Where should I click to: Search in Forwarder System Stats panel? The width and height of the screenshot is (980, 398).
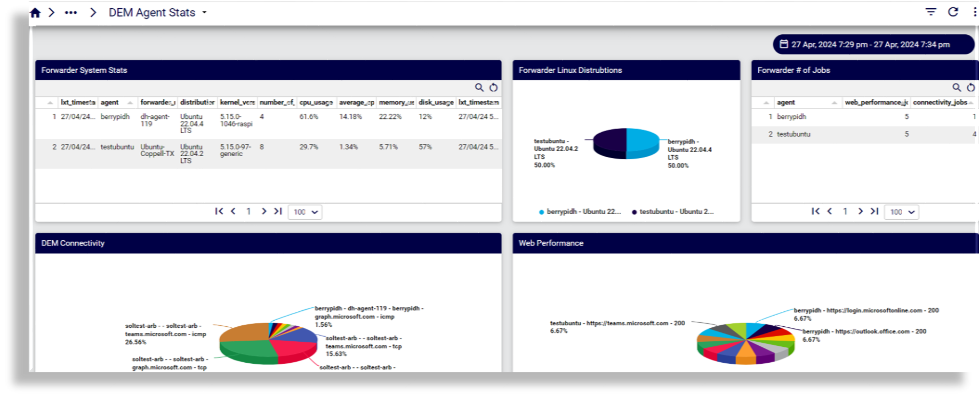coord(479,88)
